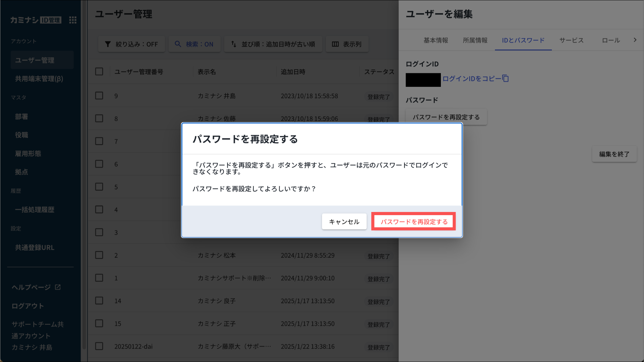Click the 編集を終了 button

(x=614, y=154)
